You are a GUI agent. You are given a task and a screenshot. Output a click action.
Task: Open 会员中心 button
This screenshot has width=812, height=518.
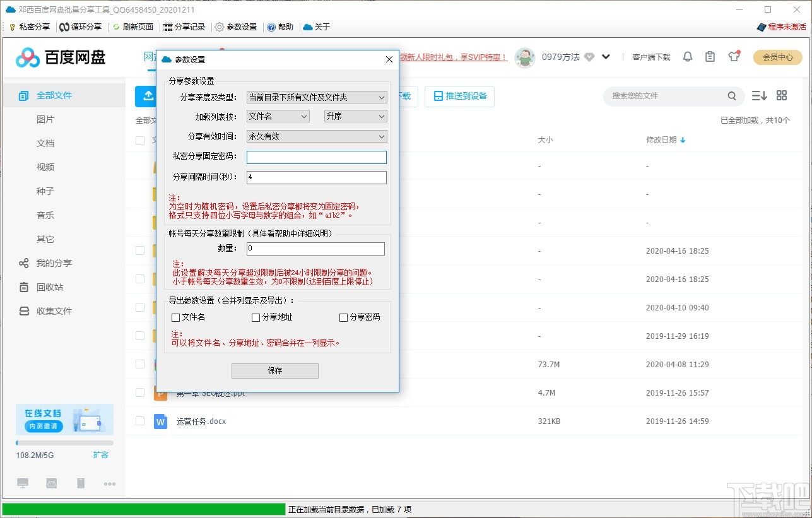point(777,57)
